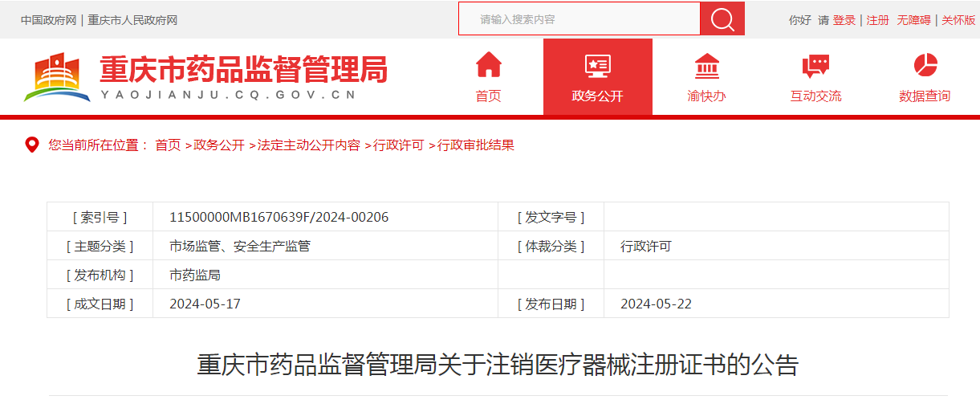Select the value 市场监管、安全生产监管
Screen dimensions: 980x400
(x=240, y=247)
